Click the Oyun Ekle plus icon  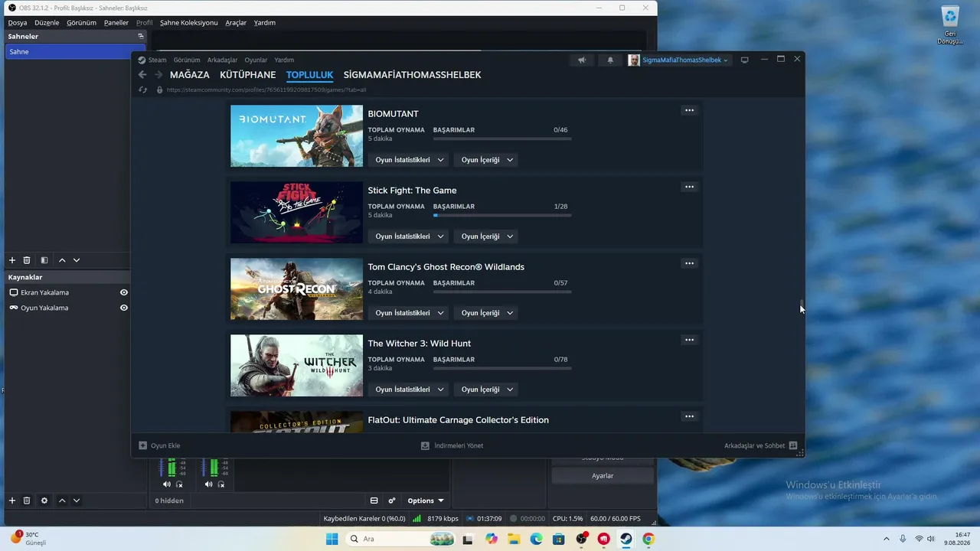pos(142,445)
